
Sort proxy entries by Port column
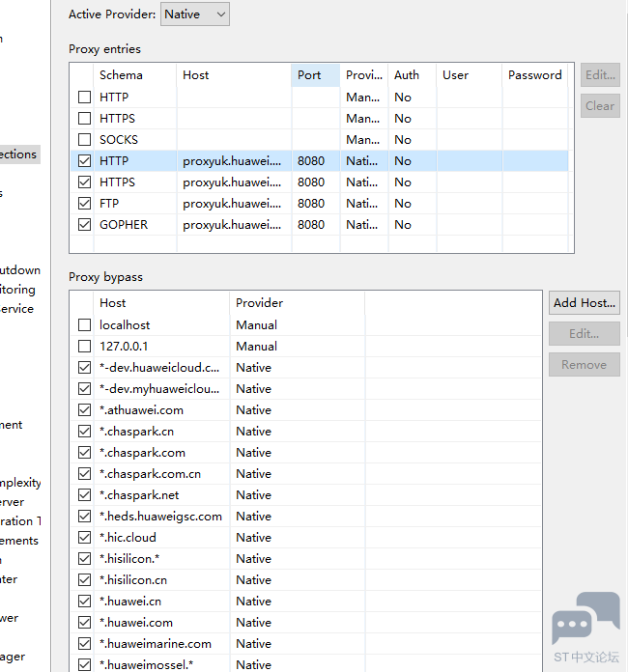pos(315,75)
